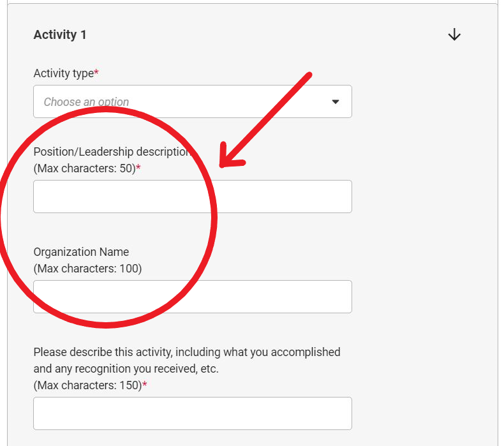Focus the Position/Leadership description field
This screenshot has height=446, width=504.
[193, 197]
